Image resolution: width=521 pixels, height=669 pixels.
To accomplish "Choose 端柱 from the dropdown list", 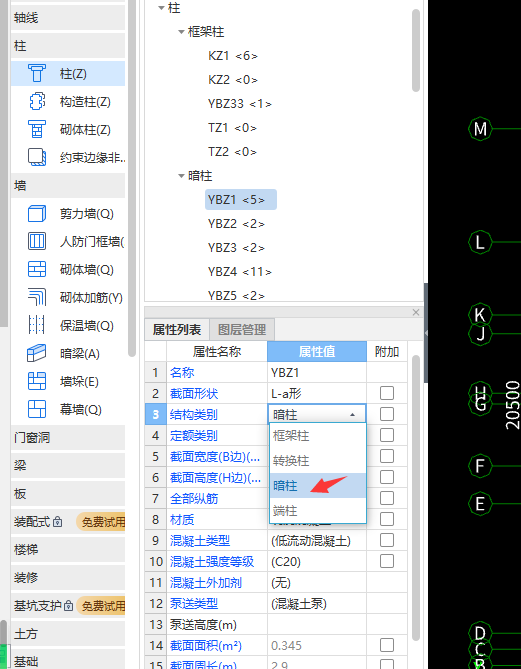I will click(x=318, y=510).
